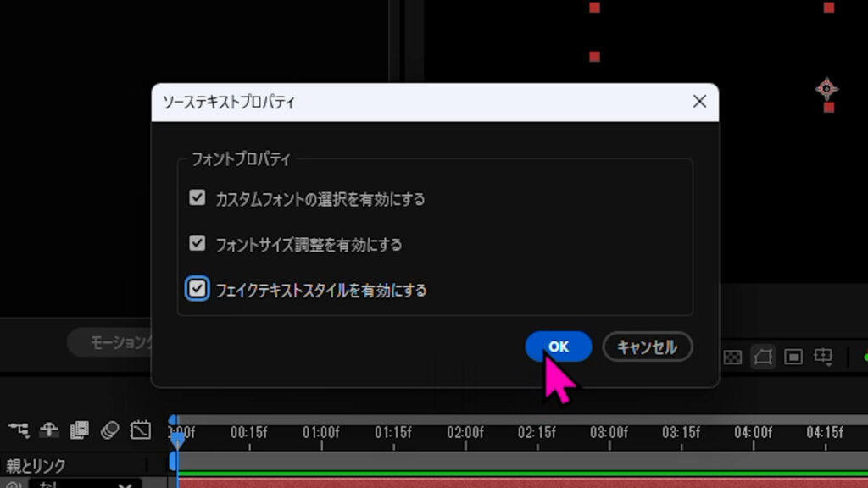Click the 02:00f mark on time ruler

click(x=465, y=433)
